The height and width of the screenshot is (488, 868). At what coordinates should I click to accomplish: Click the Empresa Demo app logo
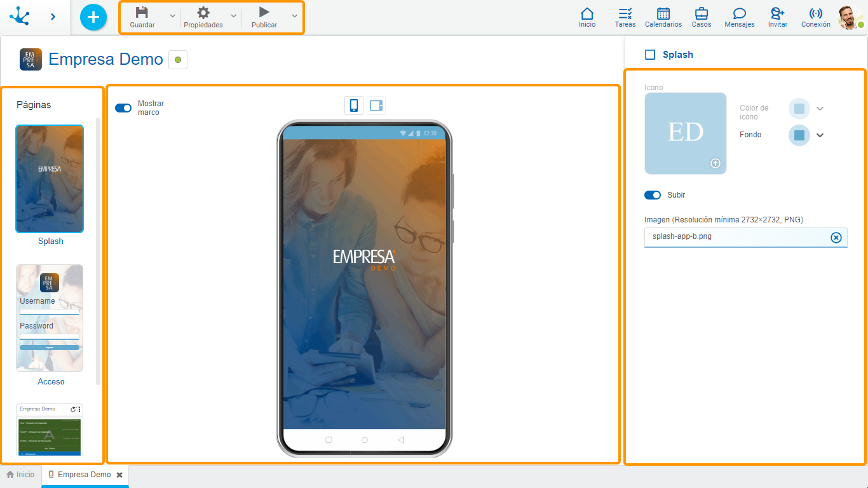click(x=31, y=59)
